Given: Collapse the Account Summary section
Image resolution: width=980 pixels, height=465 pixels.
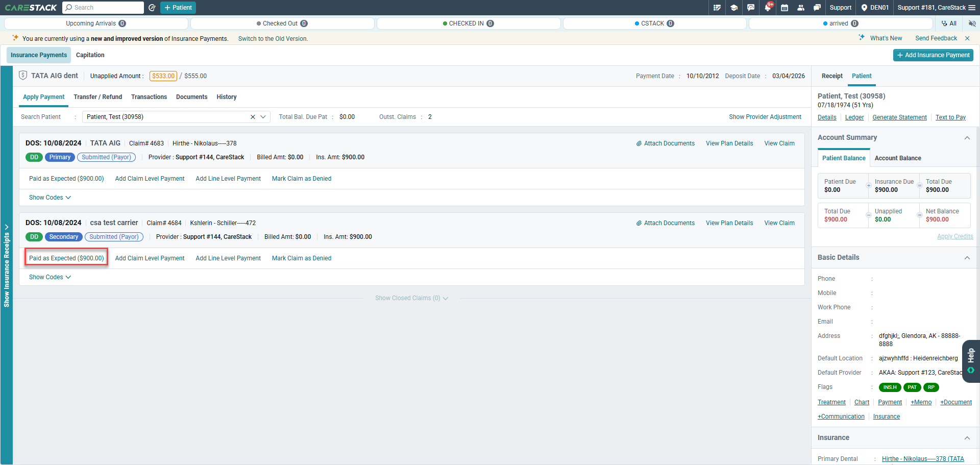Looking at the screenshot, I should (967, 138).
